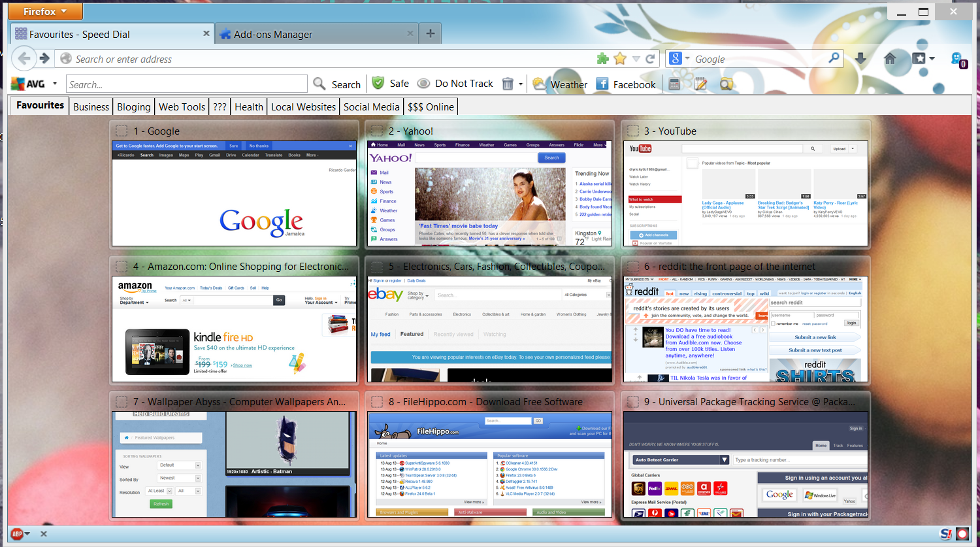
Task: Open the Google search engine selector dropdown
Action: (679, 59)
